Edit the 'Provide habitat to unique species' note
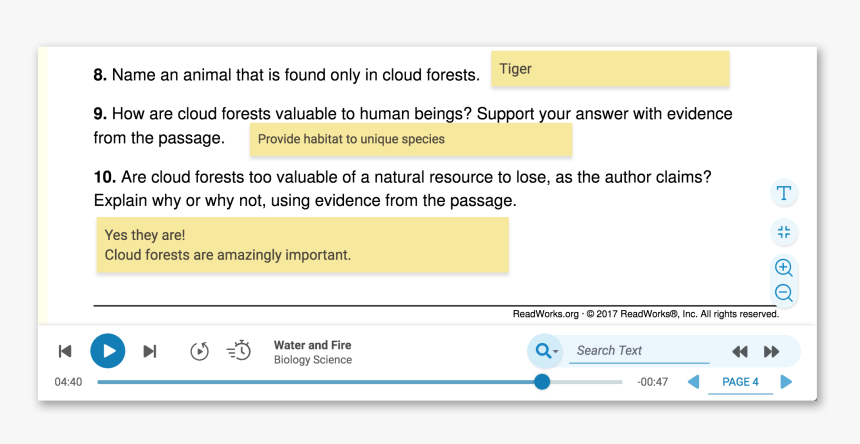 (411, 139)
